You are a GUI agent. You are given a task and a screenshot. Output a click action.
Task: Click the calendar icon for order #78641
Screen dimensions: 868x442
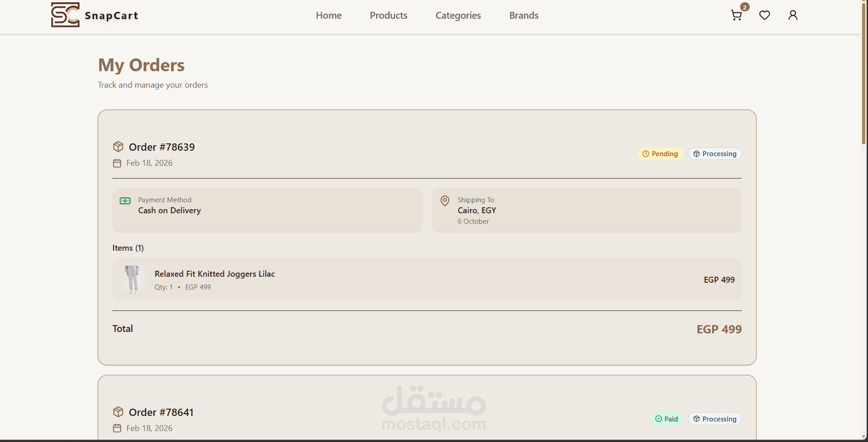pyautogui.click(x=117, y=428)
